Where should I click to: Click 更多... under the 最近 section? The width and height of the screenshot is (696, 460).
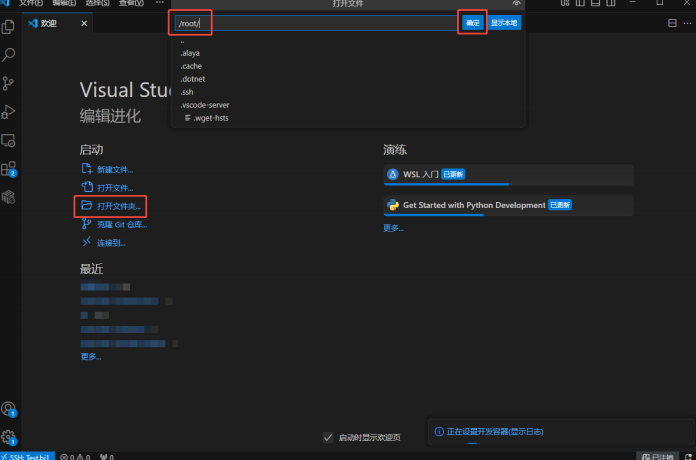point(91,357)
